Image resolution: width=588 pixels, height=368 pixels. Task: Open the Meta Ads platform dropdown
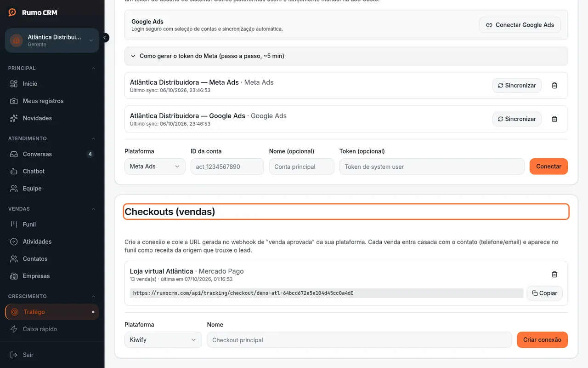click(x=155, y=167)
